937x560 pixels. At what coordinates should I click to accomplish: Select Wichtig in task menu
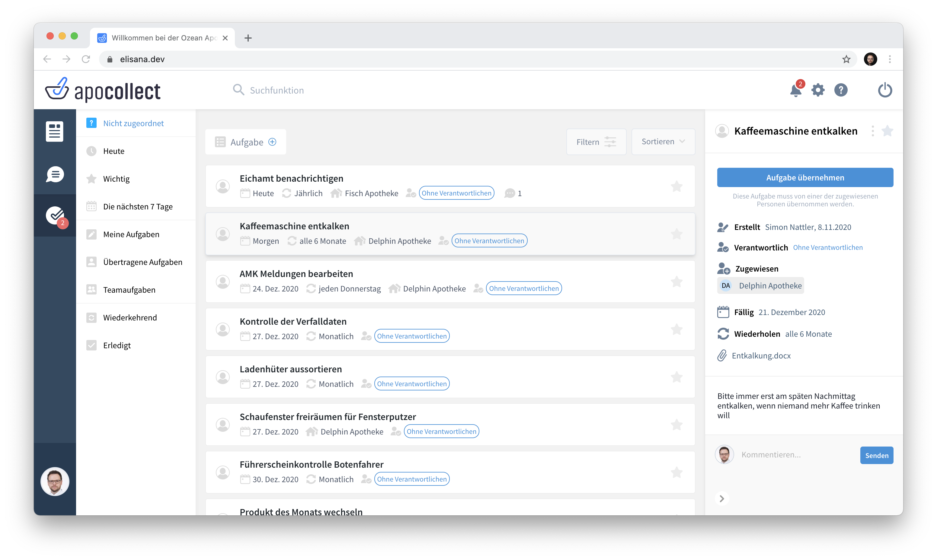pyautogui.click(x=116, y=179)
